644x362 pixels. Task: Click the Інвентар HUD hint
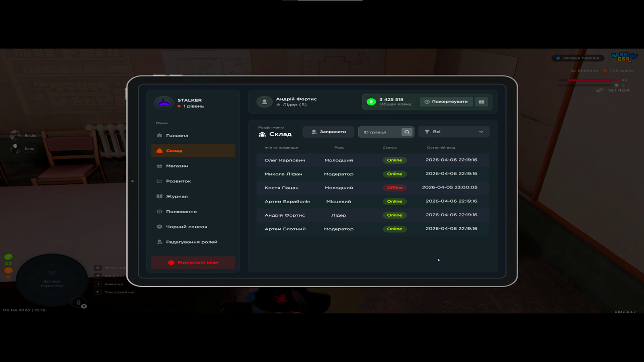tap(114, 284)
